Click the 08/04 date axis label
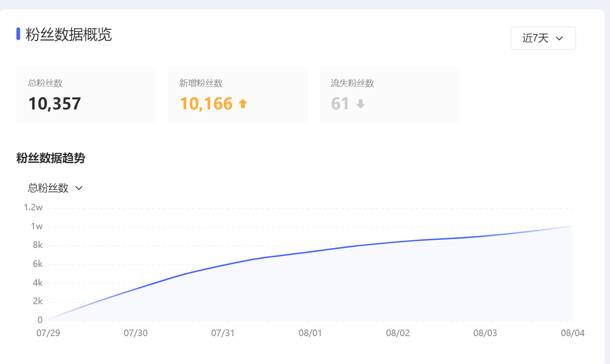This screenshot has width=610, height=364. click(x=573, y=333)
